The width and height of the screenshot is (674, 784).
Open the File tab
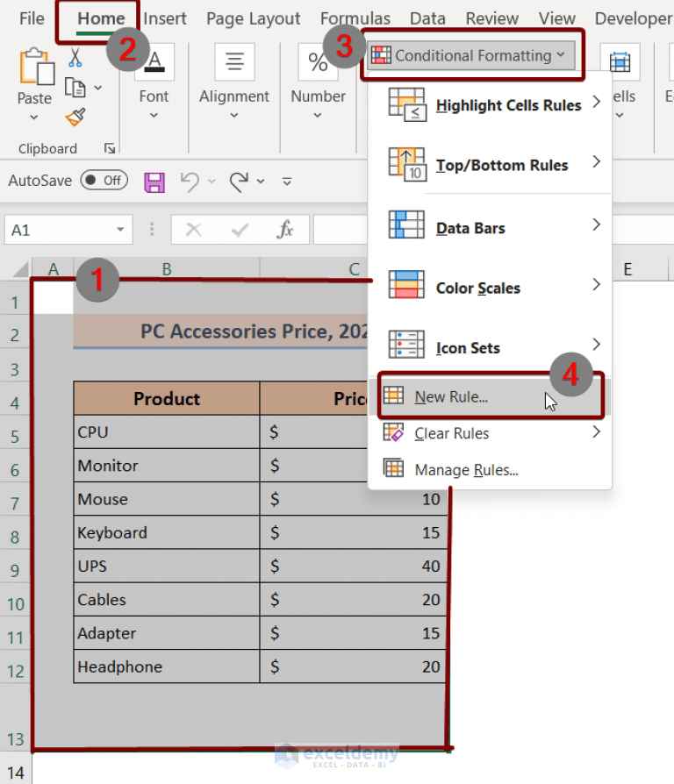tap(32, 18)
